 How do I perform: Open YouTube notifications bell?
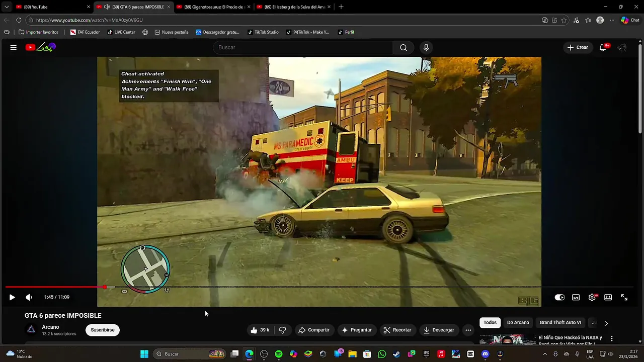[603, 47]
